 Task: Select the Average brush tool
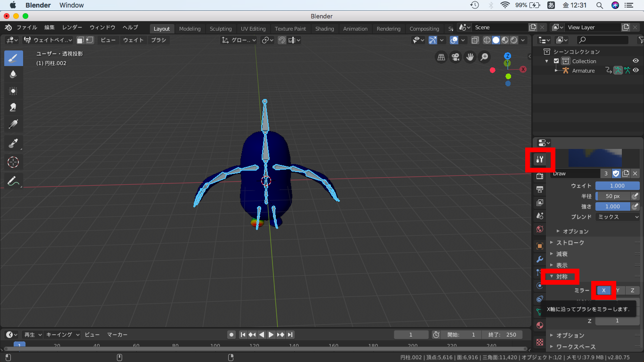[13, 91]
